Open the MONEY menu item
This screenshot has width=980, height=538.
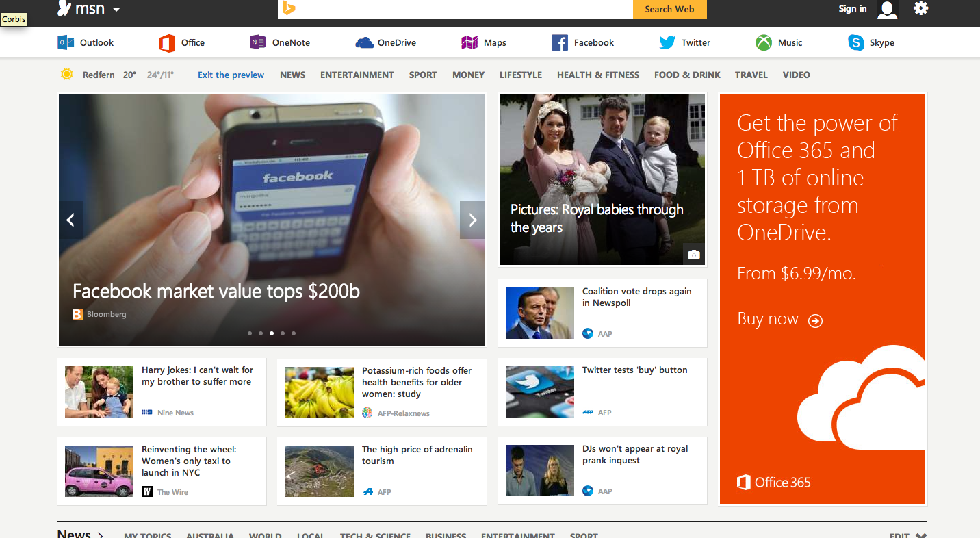[x=468, y=75]
